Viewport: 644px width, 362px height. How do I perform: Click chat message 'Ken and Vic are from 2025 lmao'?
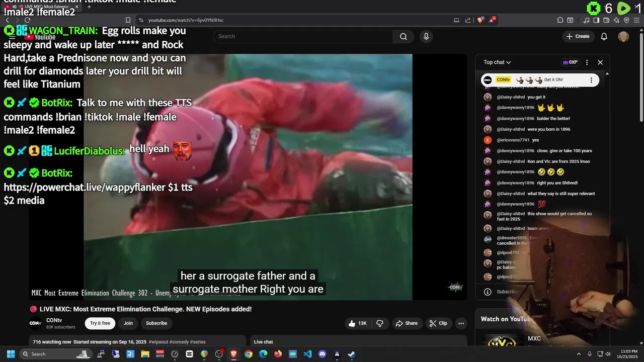pos(558,161)
